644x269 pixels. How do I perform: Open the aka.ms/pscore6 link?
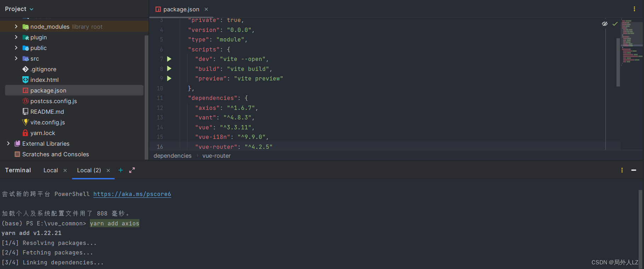132,194
